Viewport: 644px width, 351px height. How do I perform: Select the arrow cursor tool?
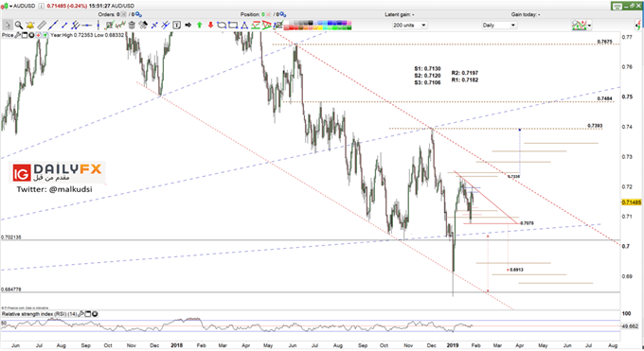coord(8,25)
